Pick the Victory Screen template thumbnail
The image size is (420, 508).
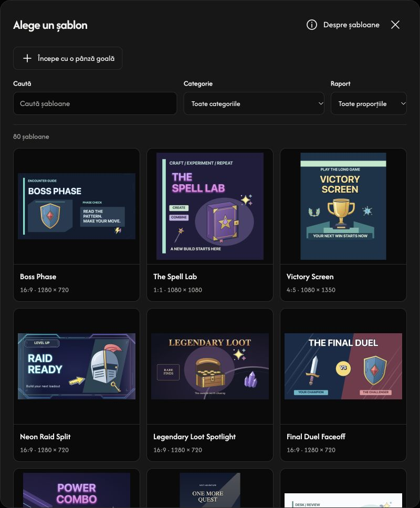coord(343,206)
